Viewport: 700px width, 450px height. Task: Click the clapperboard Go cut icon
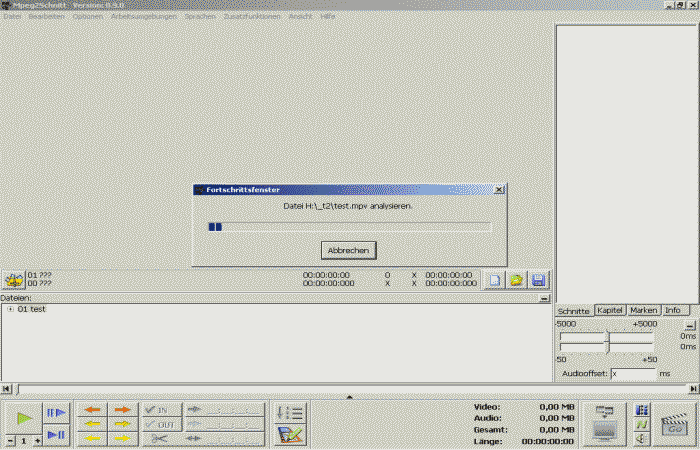point(669,425)
